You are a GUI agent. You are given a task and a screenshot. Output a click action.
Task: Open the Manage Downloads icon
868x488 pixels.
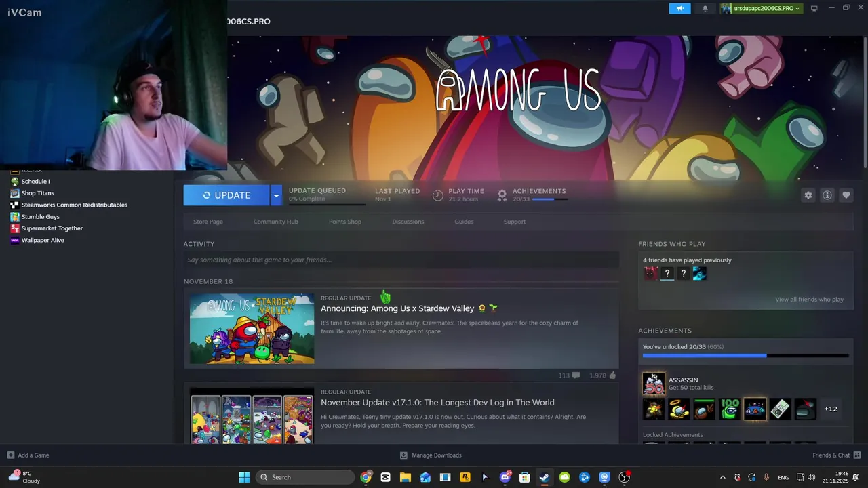coord(403,455)
